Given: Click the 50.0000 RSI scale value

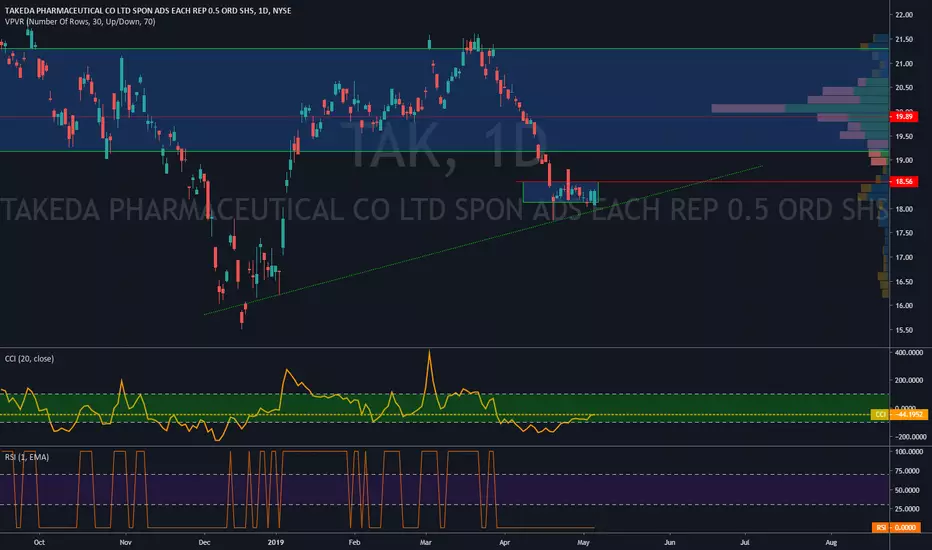Looking at the screenshot, I should click(908, 491).
